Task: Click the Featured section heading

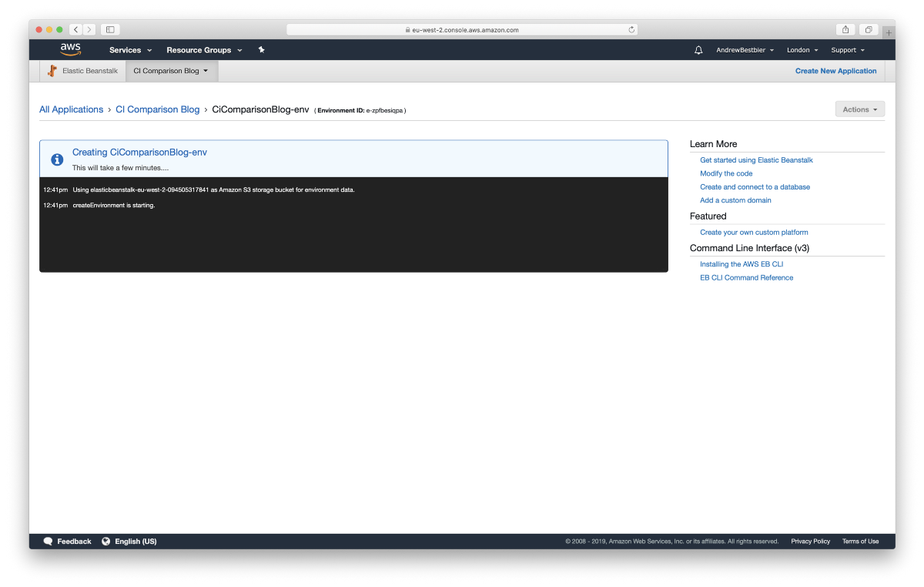Action: coord(708,216)
